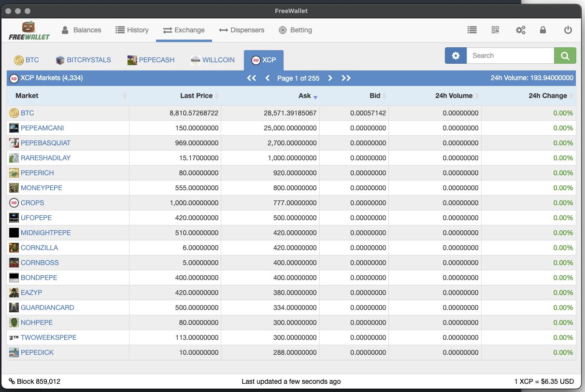Open the History tab
This screenshot has width=585, height=392.
click(x=132, y=30)
